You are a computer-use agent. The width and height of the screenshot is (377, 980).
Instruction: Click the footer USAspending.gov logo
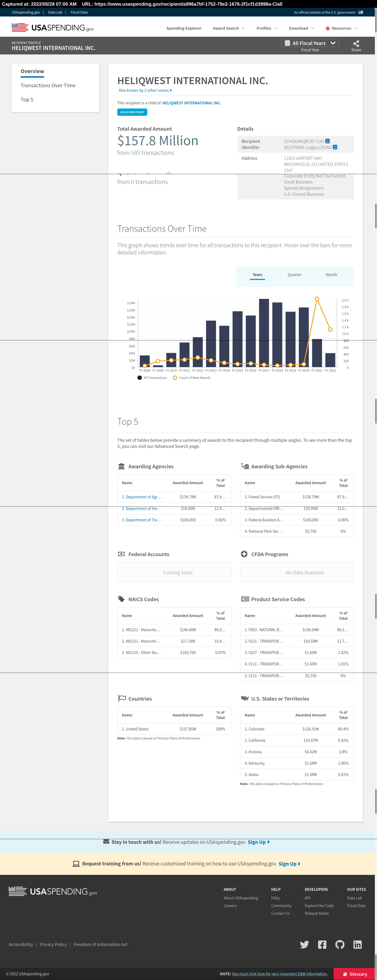(53, 891)
